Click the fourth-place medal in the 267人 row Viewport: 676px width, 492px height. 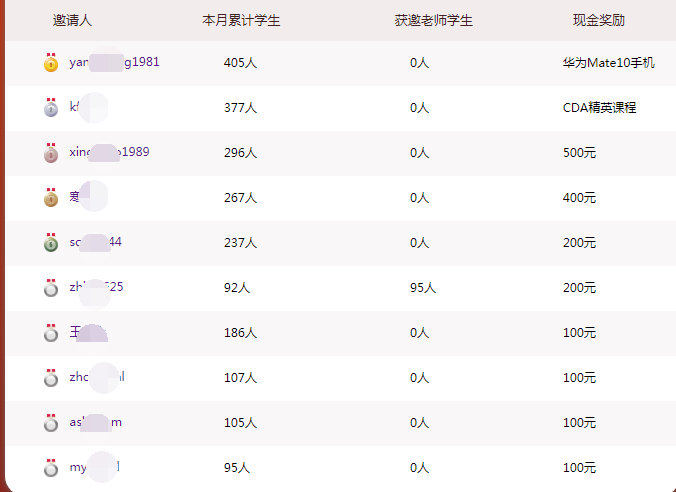51,198
